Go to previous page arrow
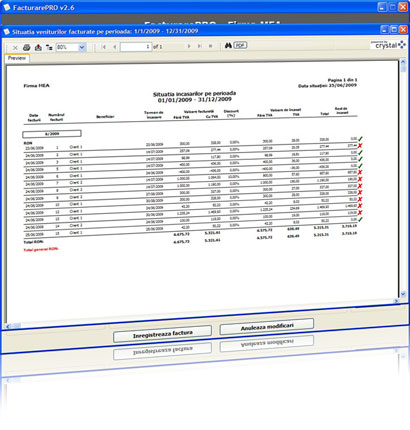The image size is (410, 430). (115, 47)
